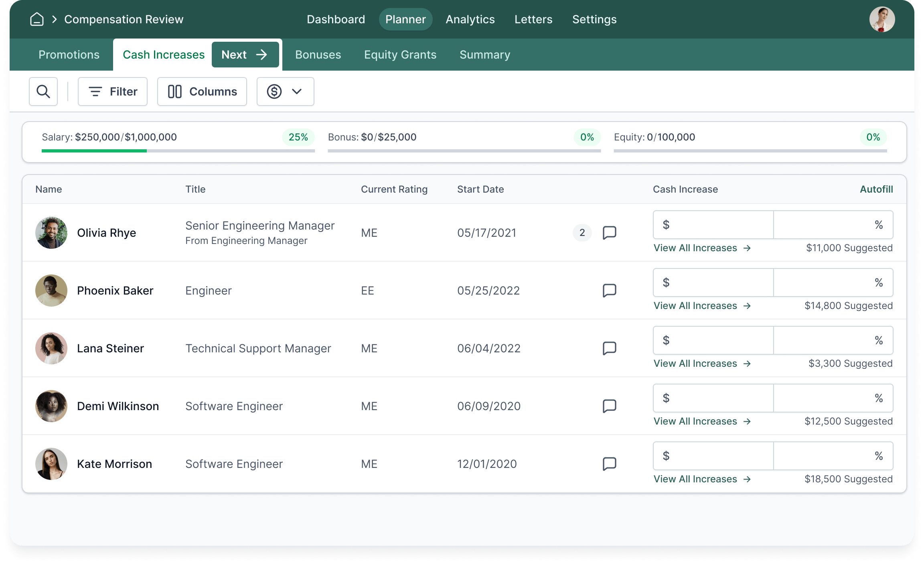Screen dimensions: 924x565
Task: Click the user profile avatar
Action: tap(882, 19)
